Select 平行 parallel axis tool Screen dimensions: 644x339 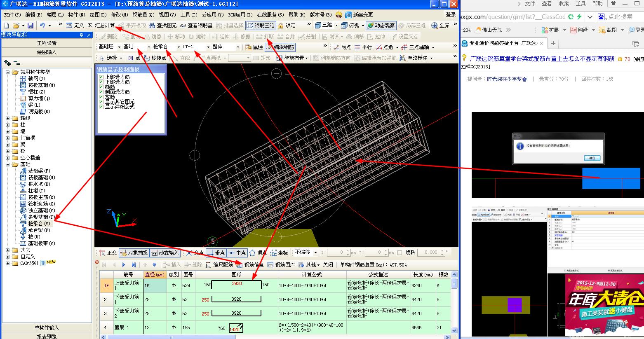click(363, 47)
